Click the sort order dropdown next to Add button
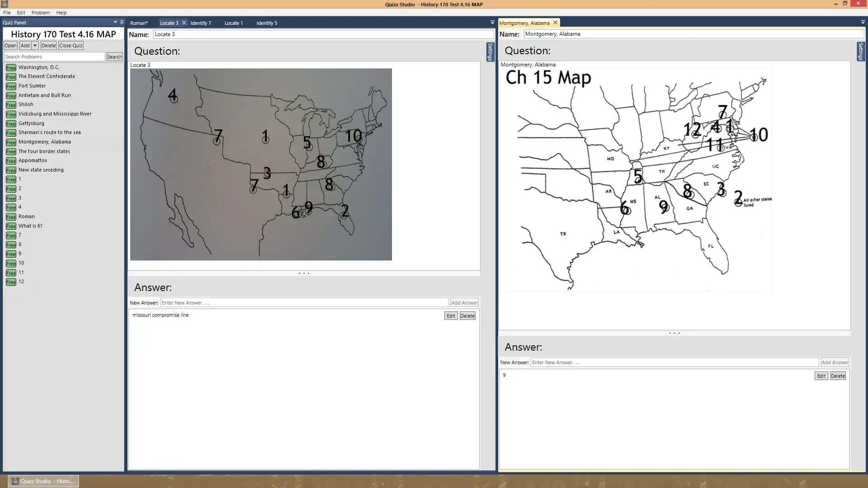868x488 pixels. [x=34, y=45]
